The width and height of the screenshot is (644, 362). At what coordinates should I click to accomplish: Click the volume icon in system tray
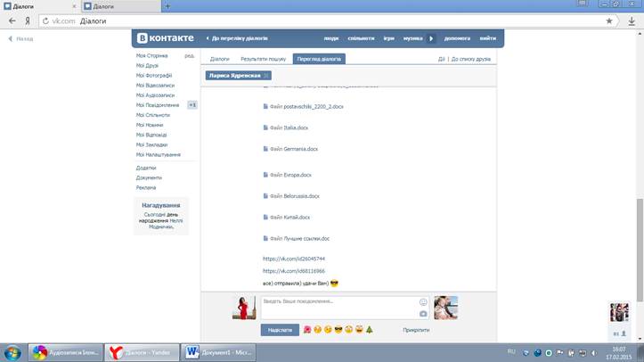coord(594,353)
